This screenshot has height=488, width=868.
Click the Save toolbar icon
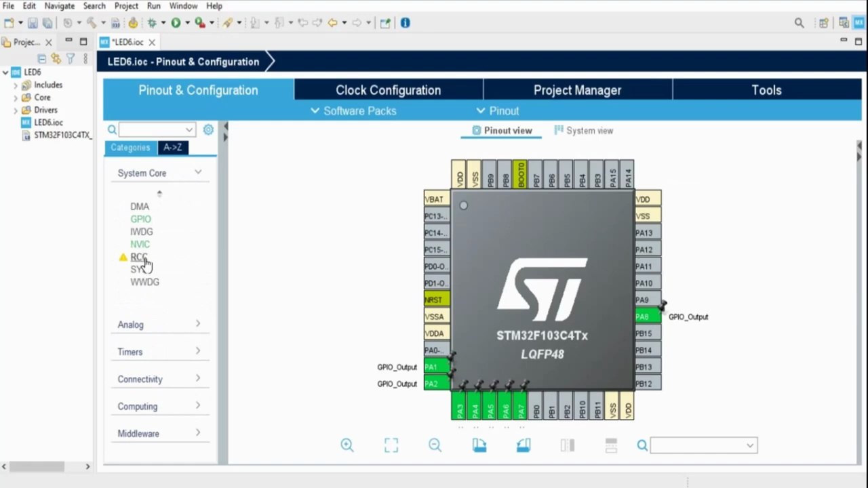[x=33, y=23]
